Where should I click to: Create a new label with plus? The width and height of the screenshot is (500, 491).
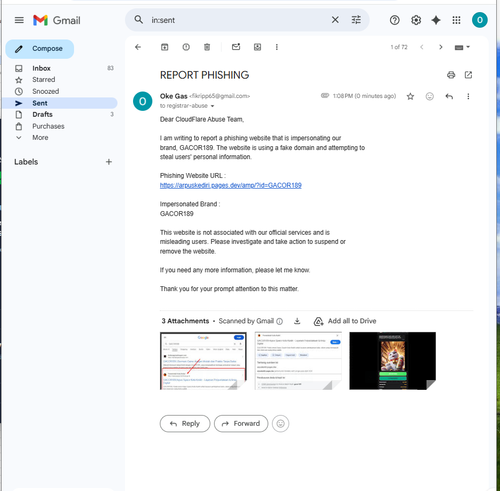pos(109,162)
